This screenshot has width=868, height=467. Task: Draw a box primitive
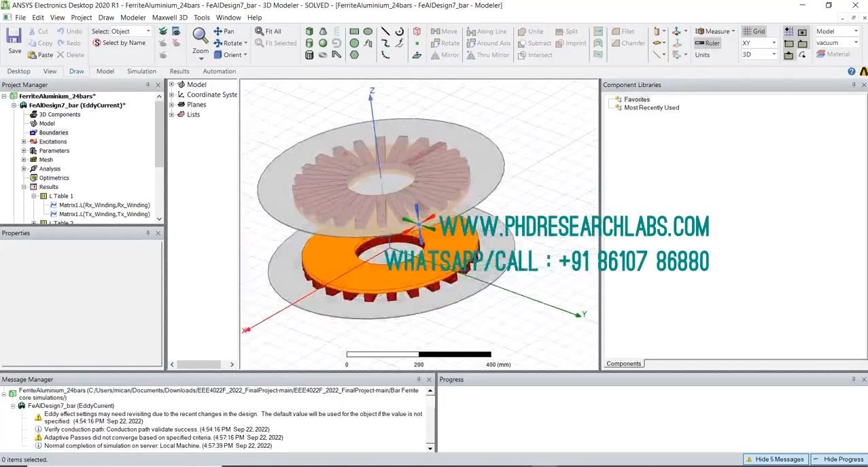309,31
